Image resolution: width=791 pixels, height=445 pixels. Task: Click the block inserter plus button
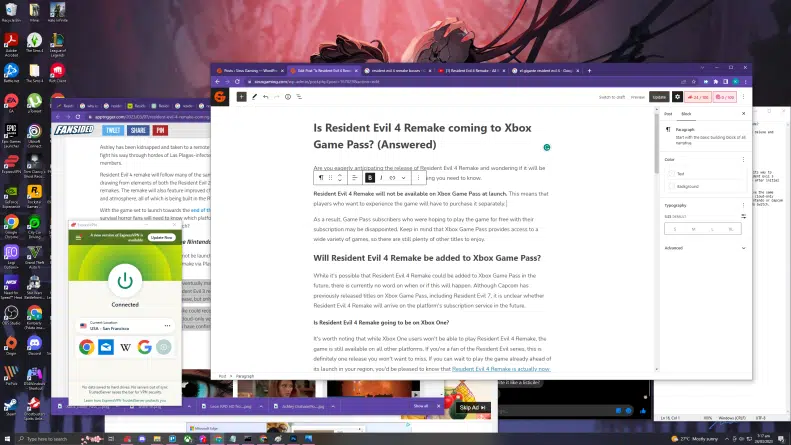(x=240, y=97)
